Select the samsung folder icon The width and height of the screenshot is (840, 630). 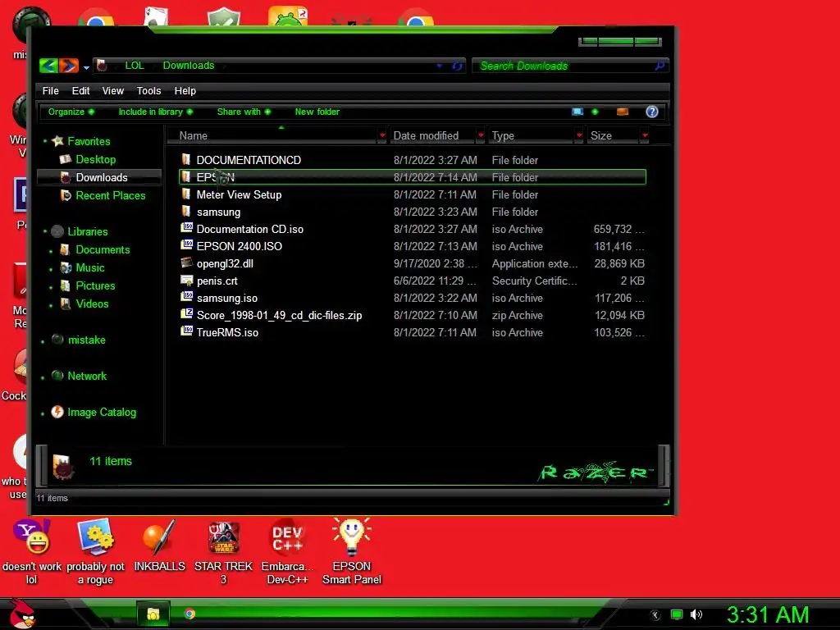tap(186, 211)
